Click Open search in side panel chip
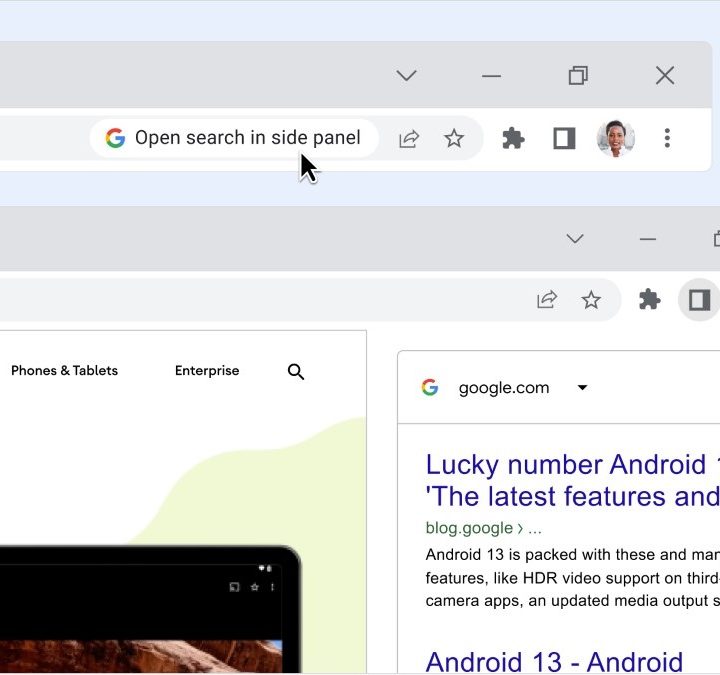This screenshot has height=675, width=720. click(234, 138)
